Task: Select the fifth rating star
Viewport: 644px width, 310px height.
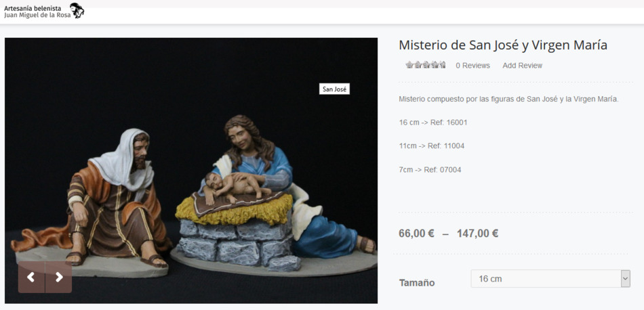Action: [443, 65]
